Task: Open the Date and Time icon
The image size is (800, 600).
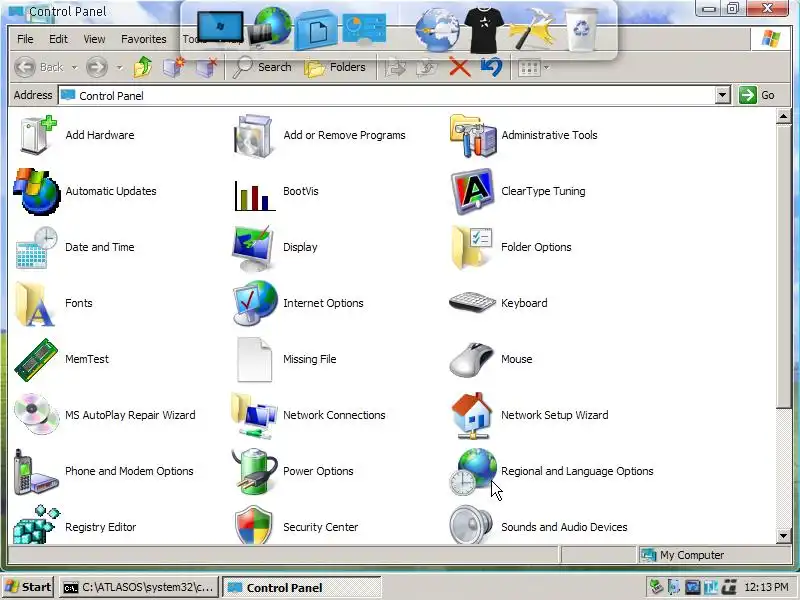Action: (37, 247)
